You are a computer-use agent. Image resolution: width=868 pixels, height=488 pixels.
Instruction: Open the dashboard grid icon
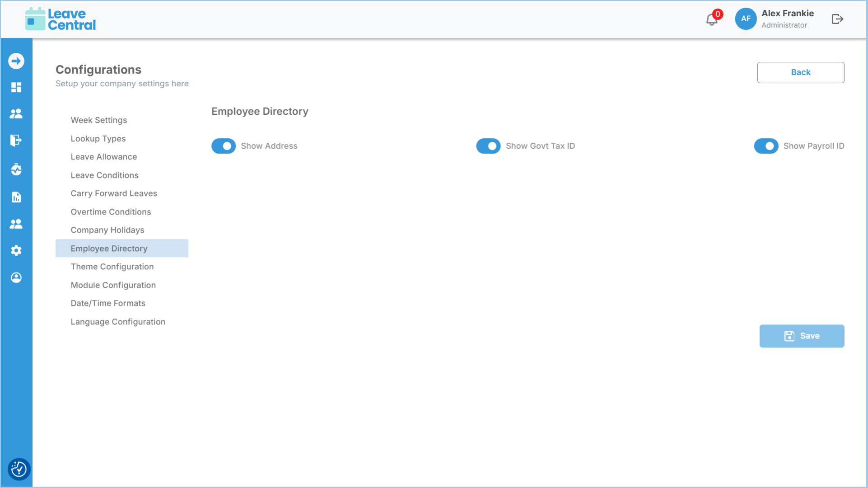point(16,87)
